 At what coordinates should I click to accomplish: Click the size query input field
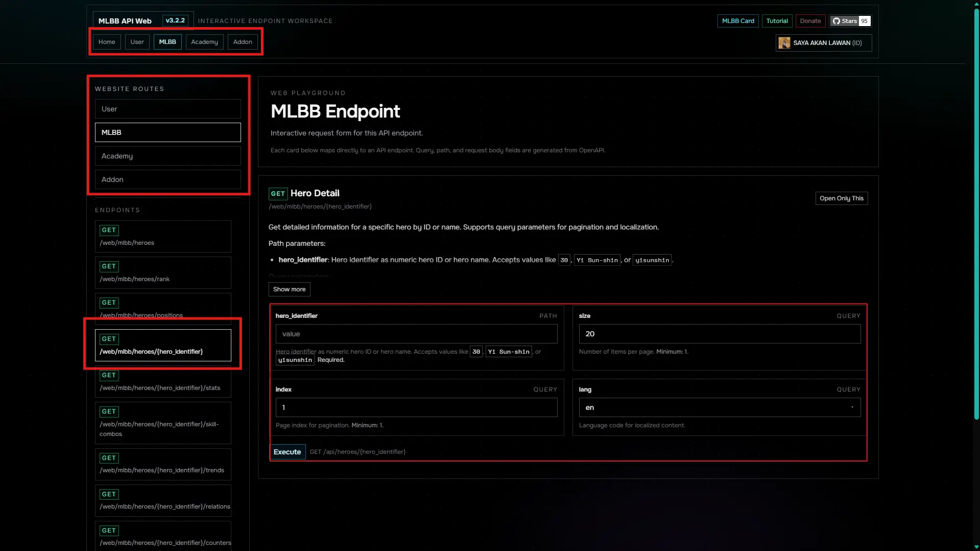(720, 334)
